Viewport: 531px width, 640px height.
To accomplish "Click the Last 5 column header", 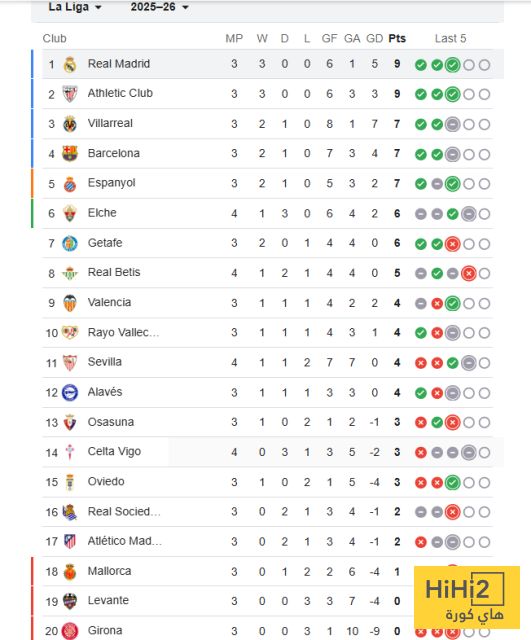I will 450,38.
